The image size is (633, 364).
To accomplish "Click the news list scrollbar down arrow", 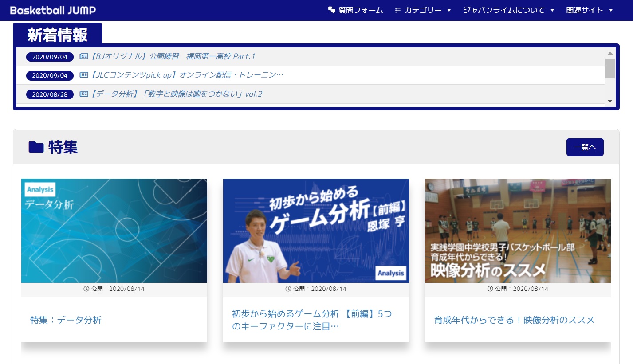I will coord(610,101).
